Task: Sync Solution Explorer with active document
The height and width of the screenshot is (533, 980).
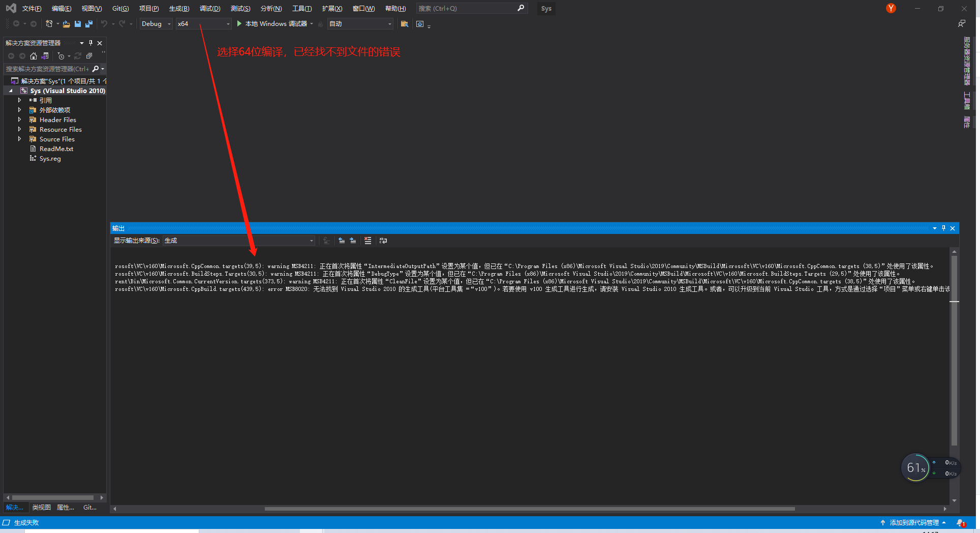Action: [44, 56]
